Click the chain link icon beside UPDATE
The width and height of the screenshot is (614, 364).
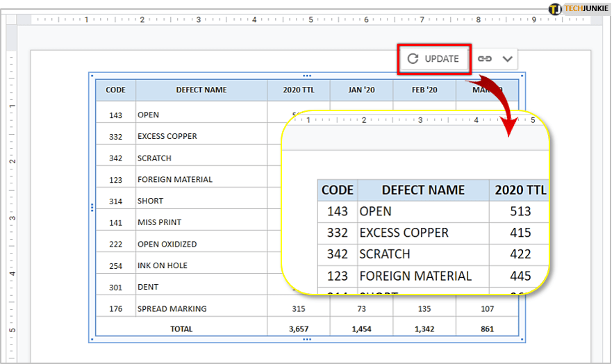[485, 59]
